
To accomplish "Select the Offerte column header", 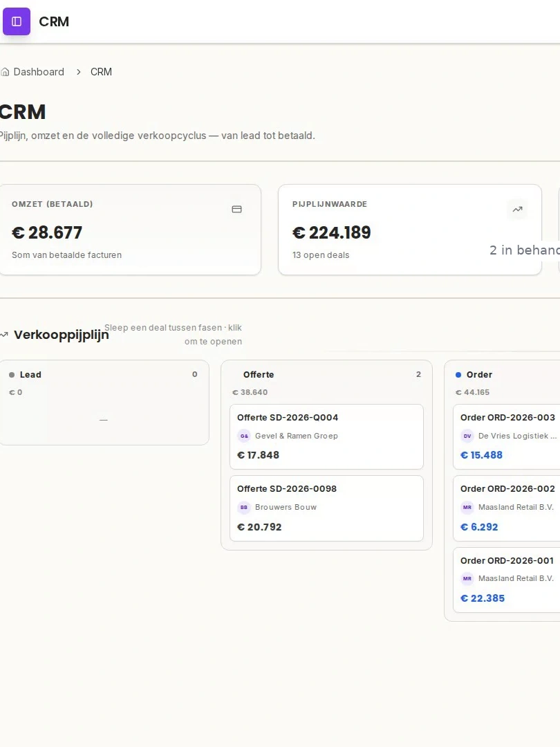I will 259,375.
